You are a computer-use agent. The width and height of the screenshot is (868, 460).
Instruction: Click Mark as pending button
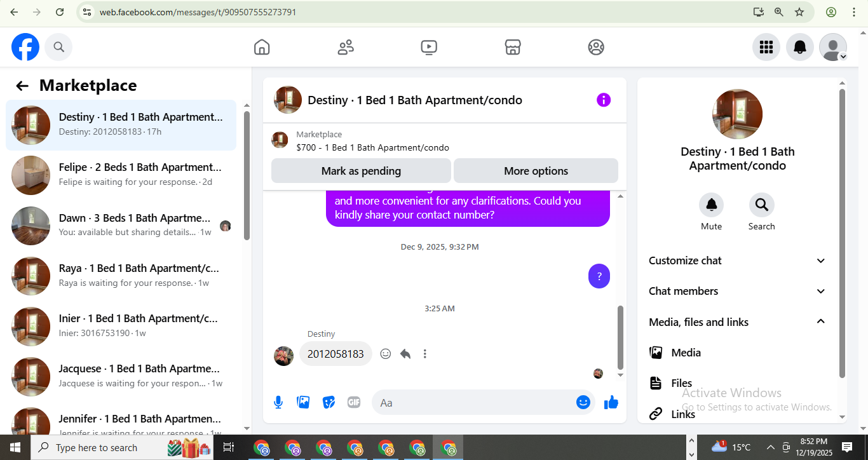point(361,171)
